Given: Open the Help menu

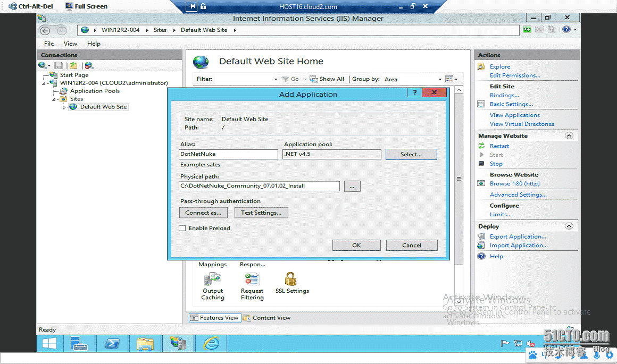Looking at the screenshot, I should [x=94, y=44].
